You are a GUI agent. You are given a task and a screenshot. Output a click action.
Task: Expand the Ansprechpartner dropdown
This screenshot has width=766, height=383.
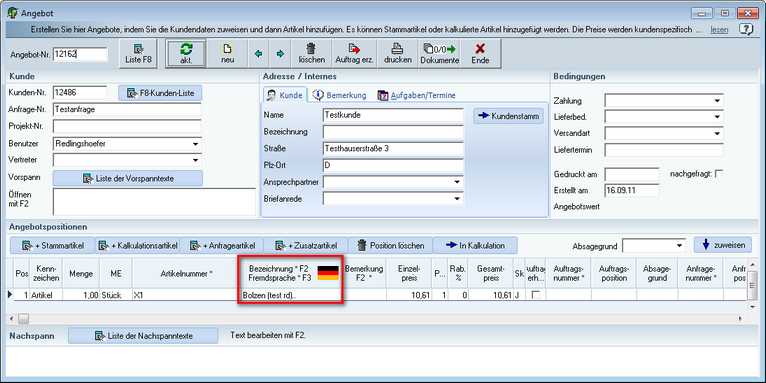457,182
